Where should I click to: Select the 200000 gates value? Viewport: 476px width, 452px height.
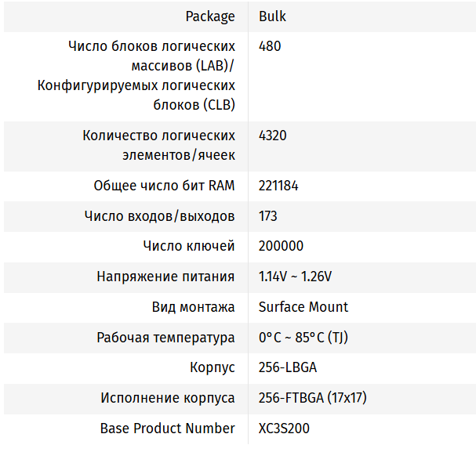tap(281, 246)
